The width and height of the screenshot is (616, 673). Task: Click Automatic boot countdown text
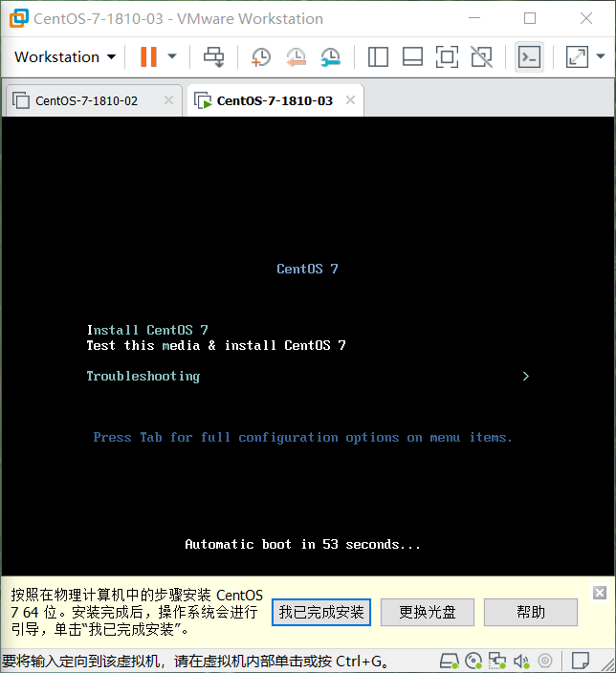coord(302,544)
